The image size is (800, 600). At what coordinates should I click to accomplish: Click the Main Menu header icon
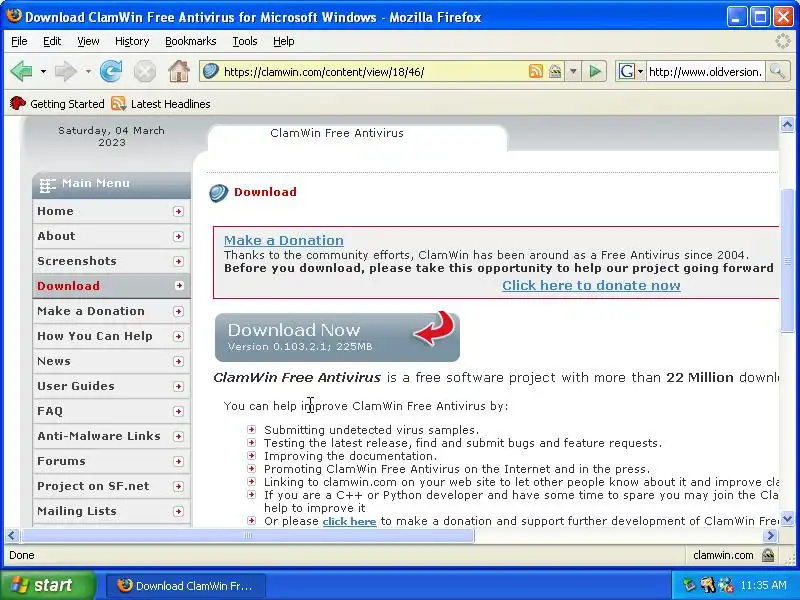click(47, 185)
